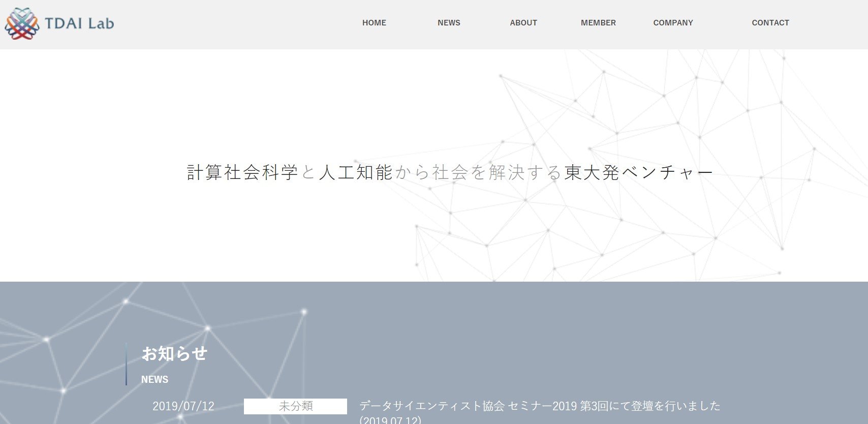Click the vertical accent bar beside お知らせ
Screen dimensions: 868x424
[126, 364]
